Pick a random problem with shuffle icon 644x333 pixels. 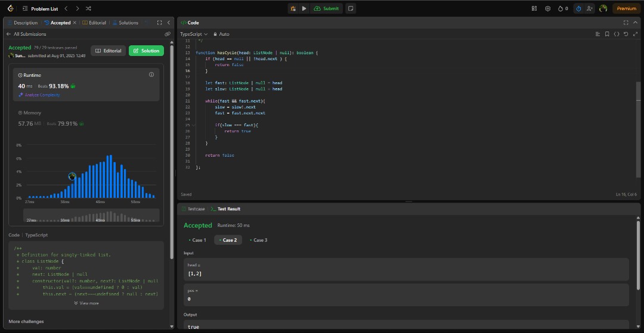(89, 8)
